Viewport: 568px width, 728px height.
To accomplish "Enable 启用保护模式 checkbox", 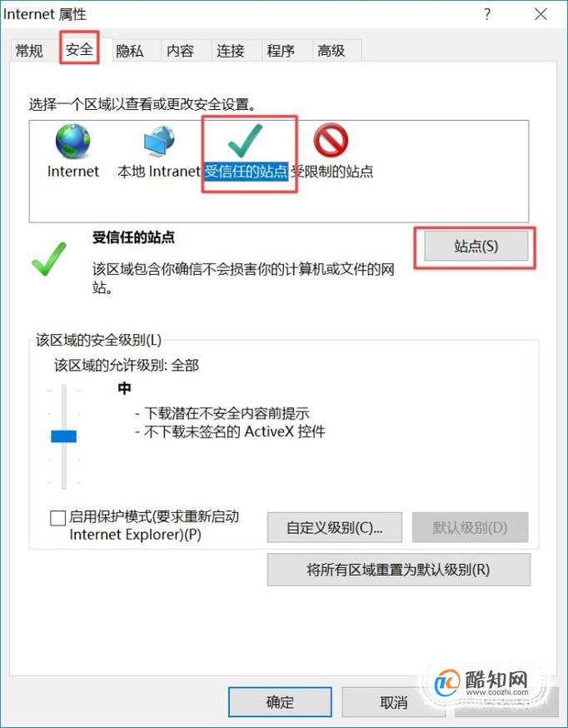I will pos(57,518).
